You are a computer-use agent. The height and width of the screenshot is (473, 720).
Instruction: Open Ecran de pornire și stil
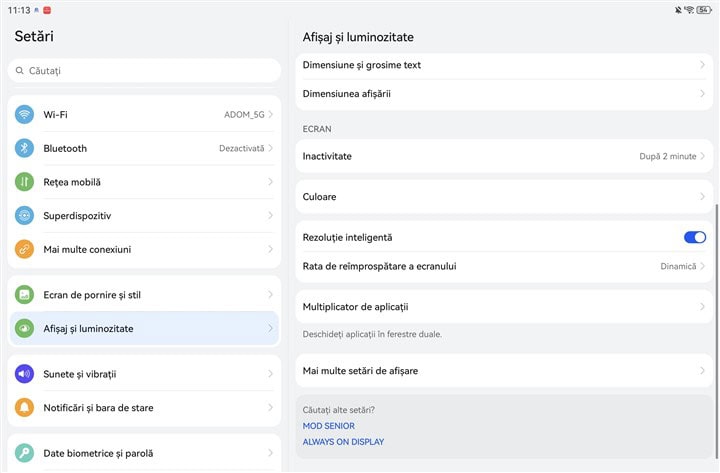144,295
